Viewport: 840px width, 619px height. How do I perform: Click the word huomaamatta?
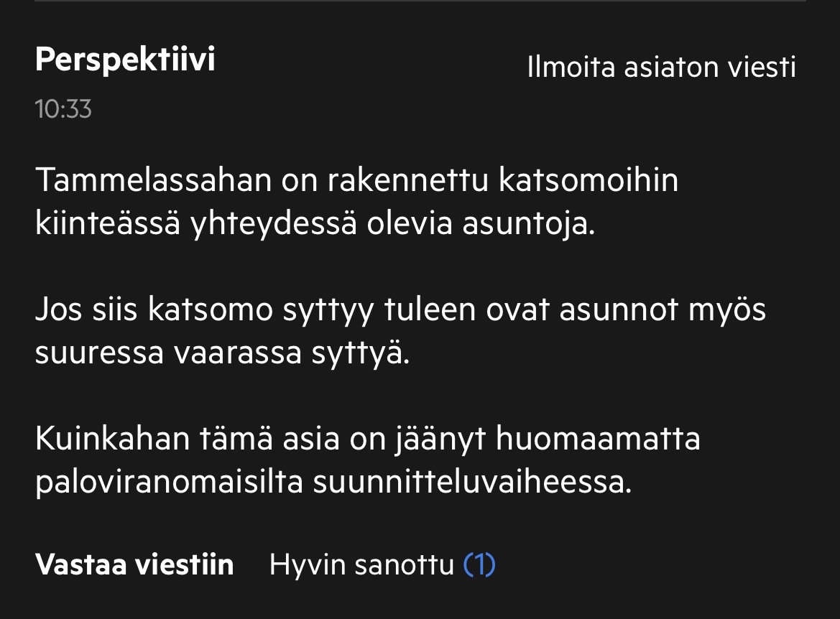pos(598,439)
